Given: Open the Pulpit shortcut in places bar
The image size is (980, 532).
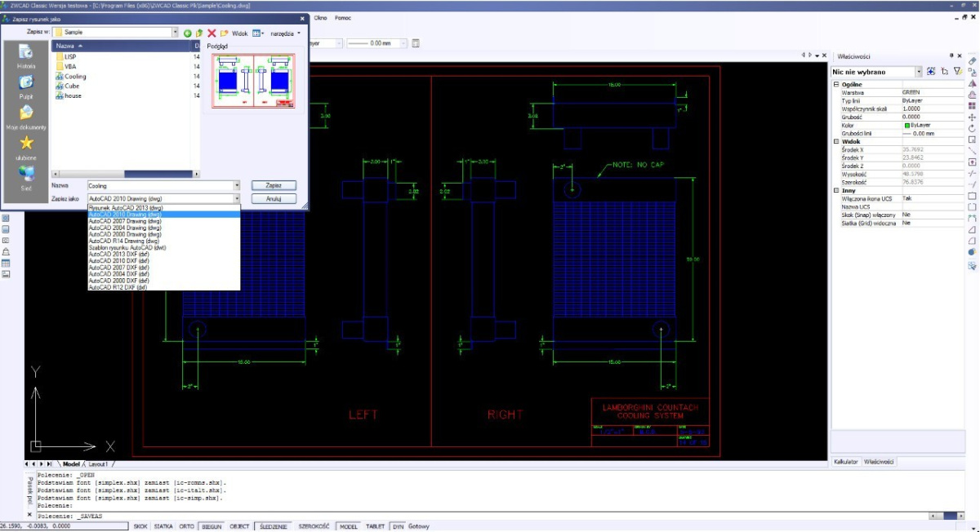Looking at the screenshot, I should (x=26, y=86).
